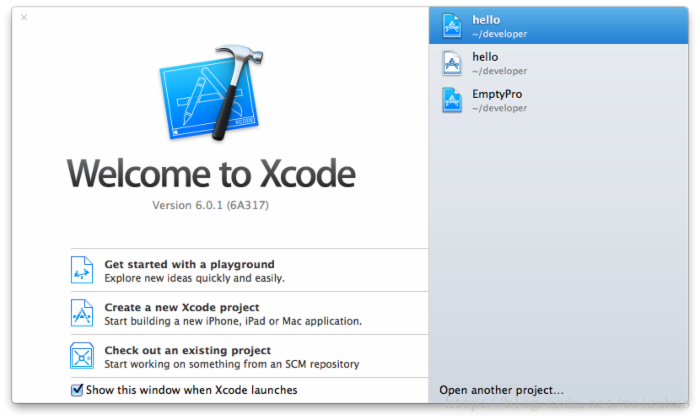Open another project link
The height and width of the screenshot is (420, 700).
click(x=501, y=389)
